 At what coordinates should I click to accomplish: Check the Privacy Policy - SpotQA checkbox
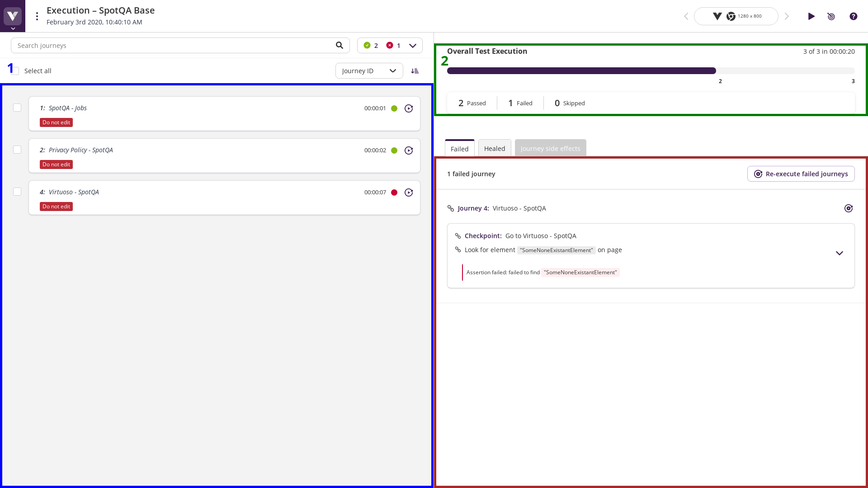click(17, 150)
